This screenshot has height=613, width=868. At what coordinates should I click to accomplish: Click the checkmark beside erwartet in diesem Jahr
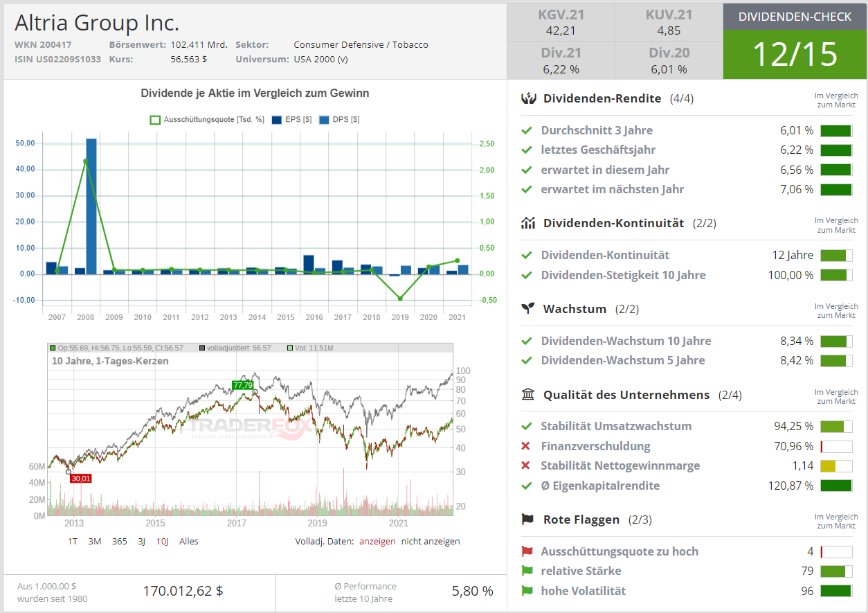point(527,170)
